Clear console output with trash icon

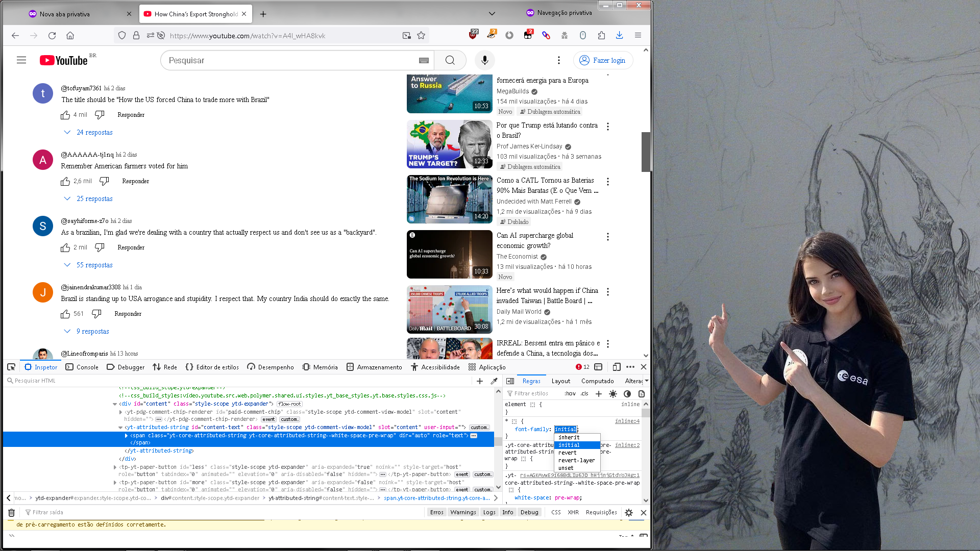(x=11, y=513)
